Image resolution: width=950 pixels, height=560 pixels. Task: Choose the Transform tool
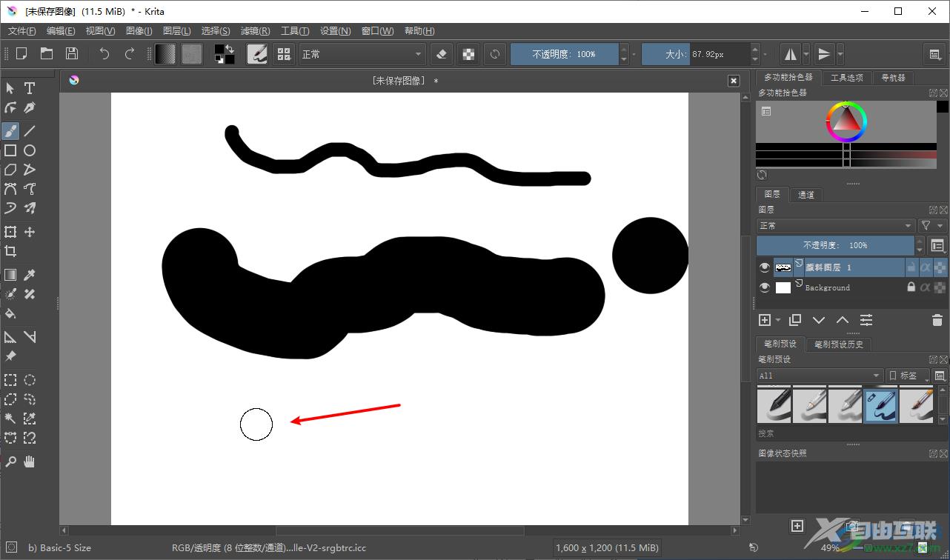point(10,232)
